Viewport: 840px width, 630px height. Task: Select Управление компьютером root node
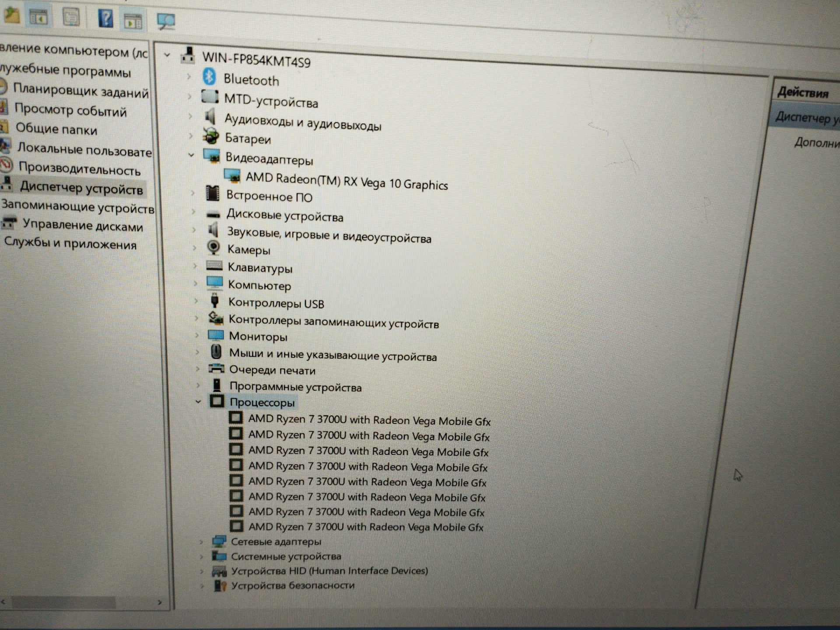tap(73, 50)
